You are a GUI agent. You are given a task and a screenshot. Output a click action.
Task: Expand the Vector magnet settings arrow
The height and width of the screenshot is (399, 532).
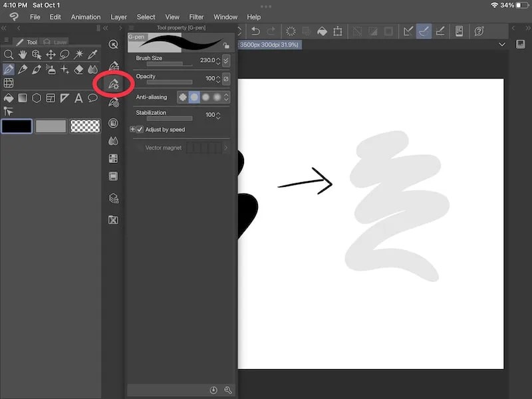pyautogui.click(x=227, y=148)
